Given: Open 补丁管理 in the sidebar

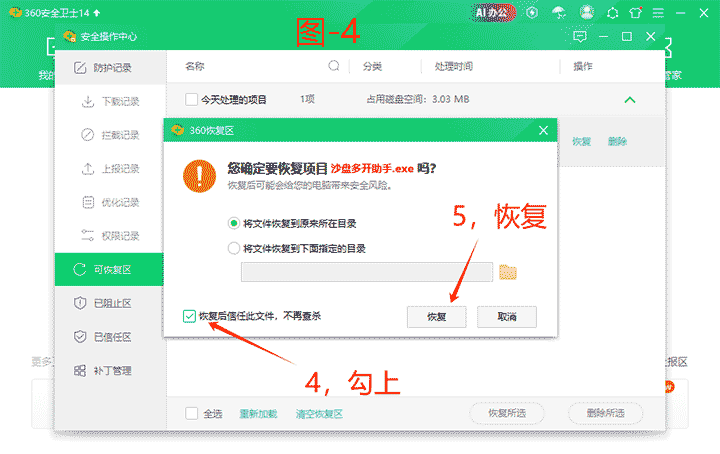Looking at the screenshot, I should coord(110,370).
